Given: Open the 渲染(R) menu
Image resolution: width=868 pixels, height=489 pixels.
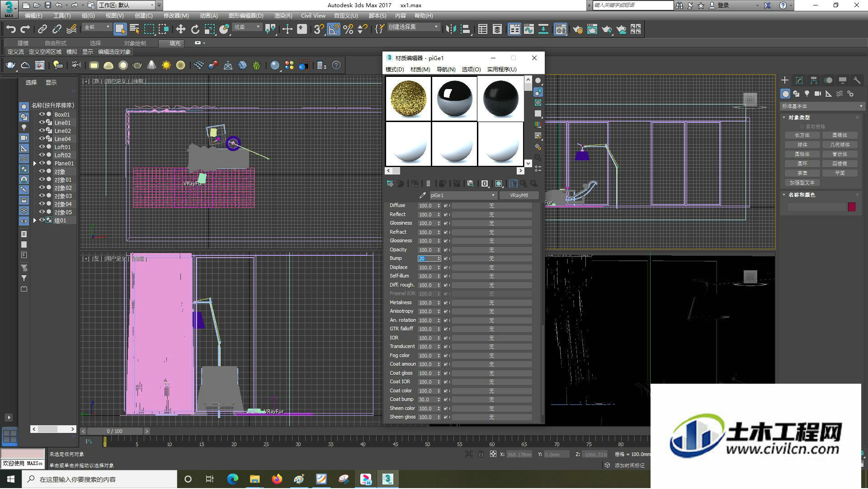Looking at the screenshot, I should (283, 15).
